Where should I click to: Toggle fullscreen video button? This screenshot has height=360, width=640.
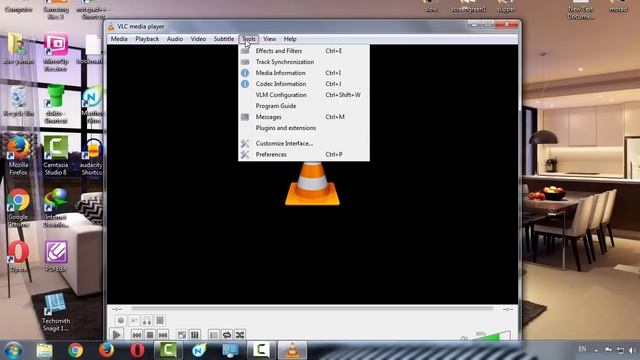(x=182, y=335)
